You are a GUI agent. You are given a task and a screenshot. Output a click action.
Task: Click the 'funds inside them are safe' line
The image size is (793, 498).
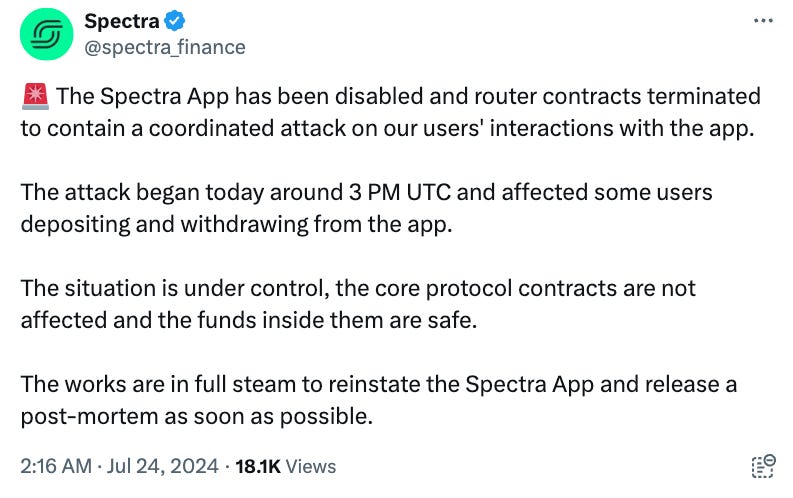(248, 320)
